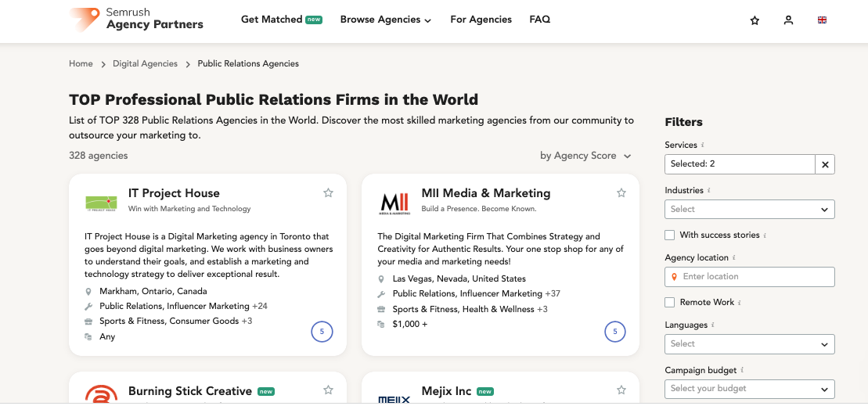Open the user account profile icon
The image size is (868, 406).
[x=788, y=20]
